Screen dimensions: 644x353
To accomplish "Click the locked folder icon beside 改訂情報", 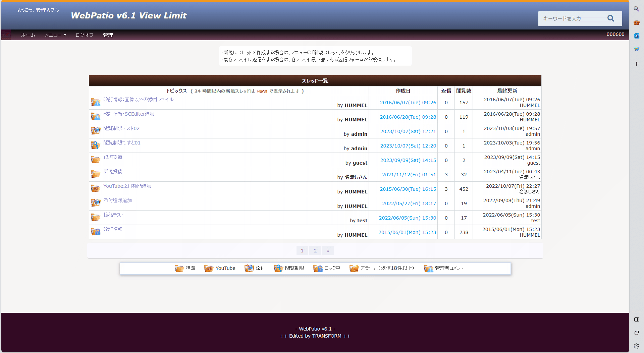I will click(x=95, y=232).
